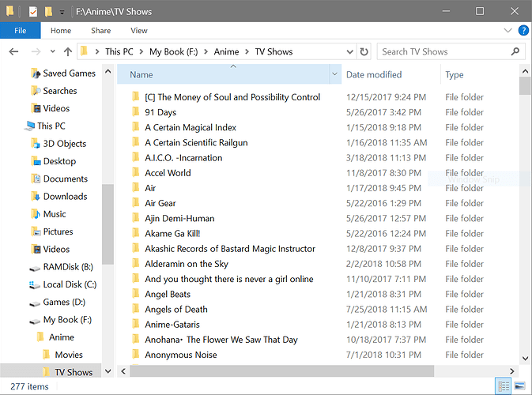
Task: Open the Name column filter dropdown
Action: 335,74
